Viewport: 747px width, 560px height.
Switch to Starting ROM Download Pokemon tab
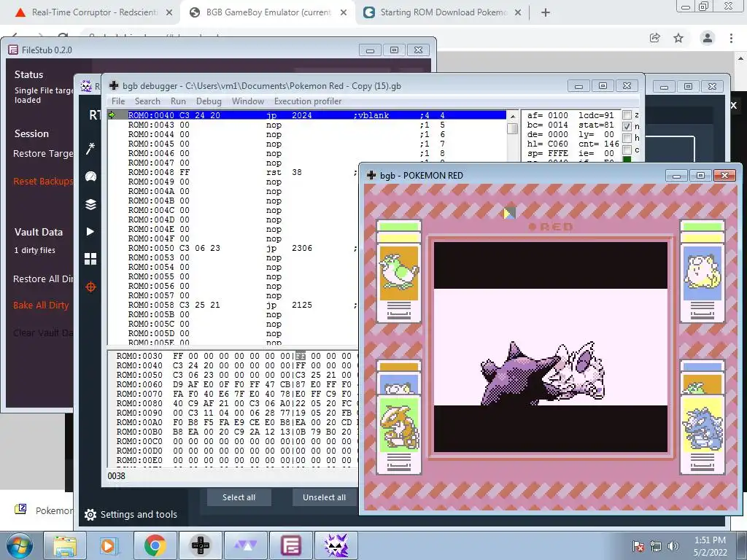[x=443, y=12]
